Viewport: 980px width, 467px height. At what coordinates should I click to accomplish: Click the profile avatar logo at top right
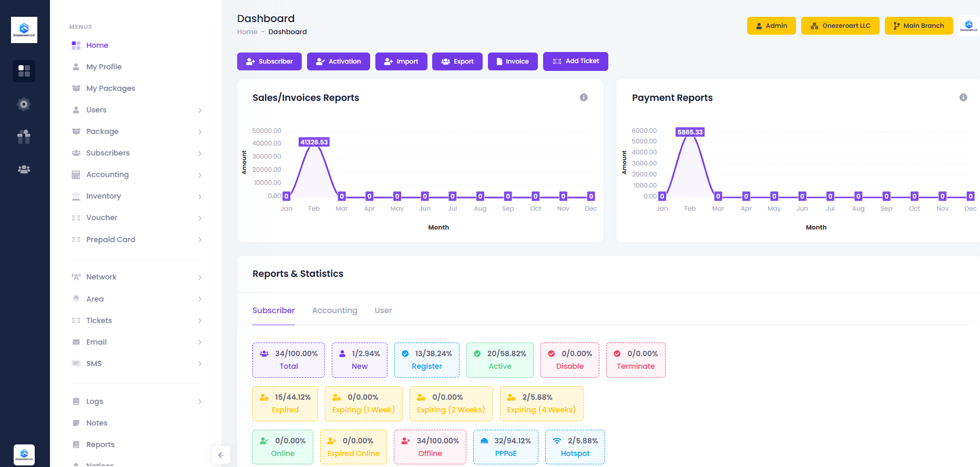(x=969, y=26)
